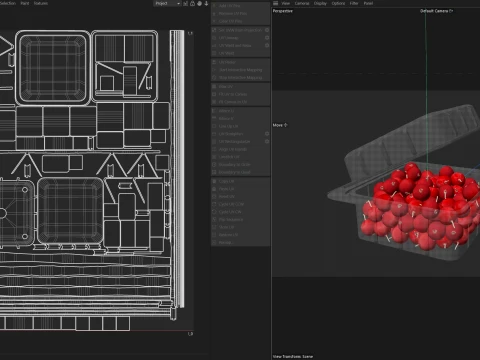Run the UV Unwrap command

click(237, 38)
